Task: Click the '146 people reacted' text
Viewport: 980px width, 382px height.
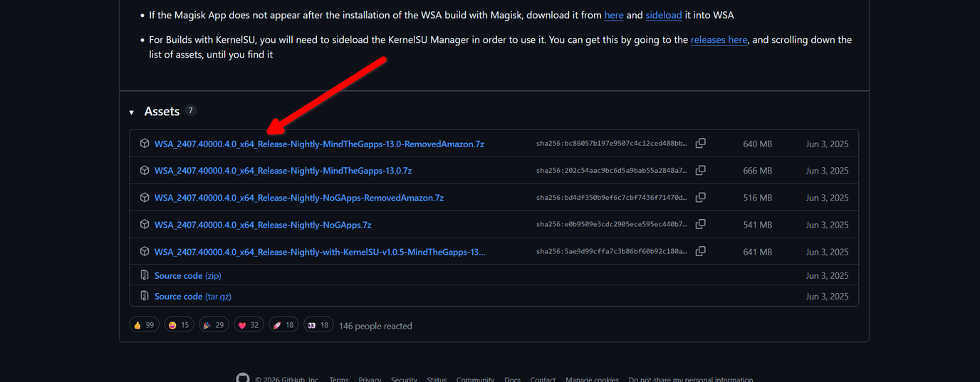Action: click(x=375, y=326)
